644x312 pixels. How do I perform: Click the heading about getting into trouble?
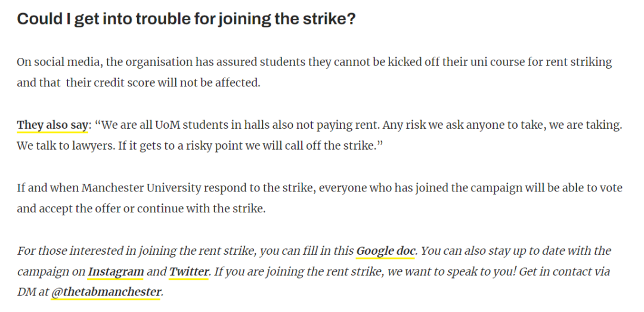186,19
